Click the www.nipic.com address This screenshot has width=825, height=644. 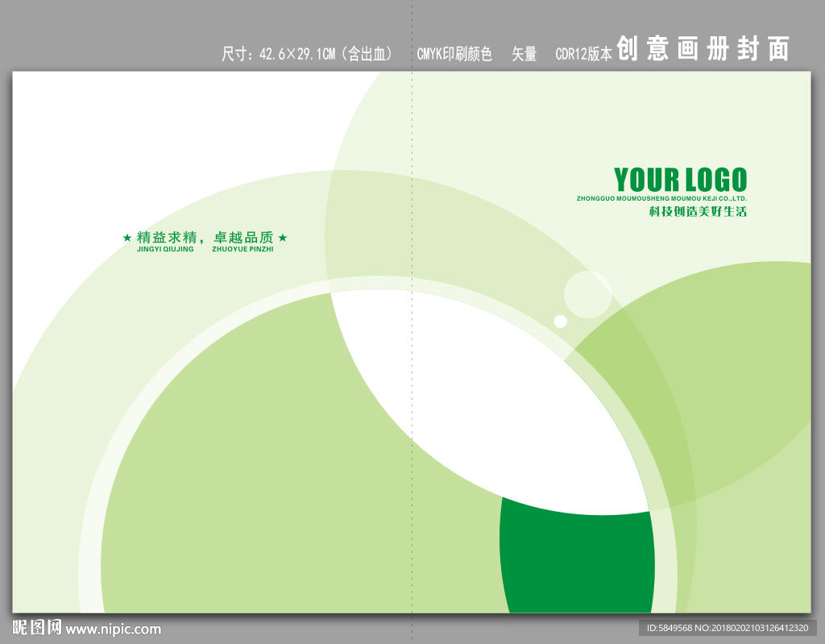click(x=113, y=629)
